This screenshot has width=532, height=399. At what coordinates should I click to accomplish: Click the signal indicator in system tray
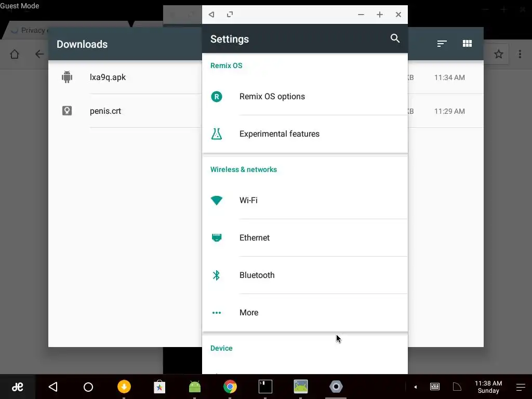tap(457, 387)
